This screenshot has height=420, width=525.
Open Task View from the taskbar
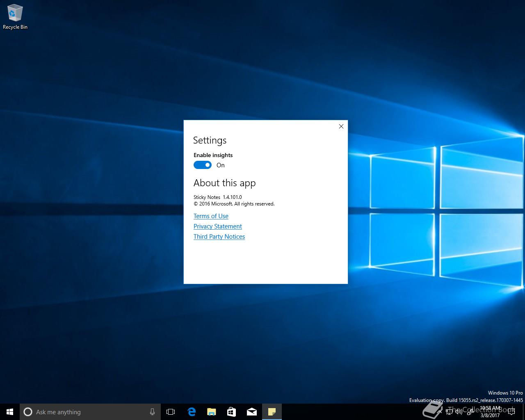click(171, 412)
